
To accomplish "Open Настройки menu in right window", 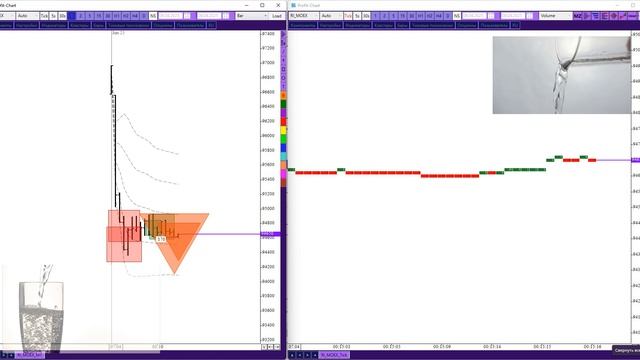I will click(x=330, y=25).
